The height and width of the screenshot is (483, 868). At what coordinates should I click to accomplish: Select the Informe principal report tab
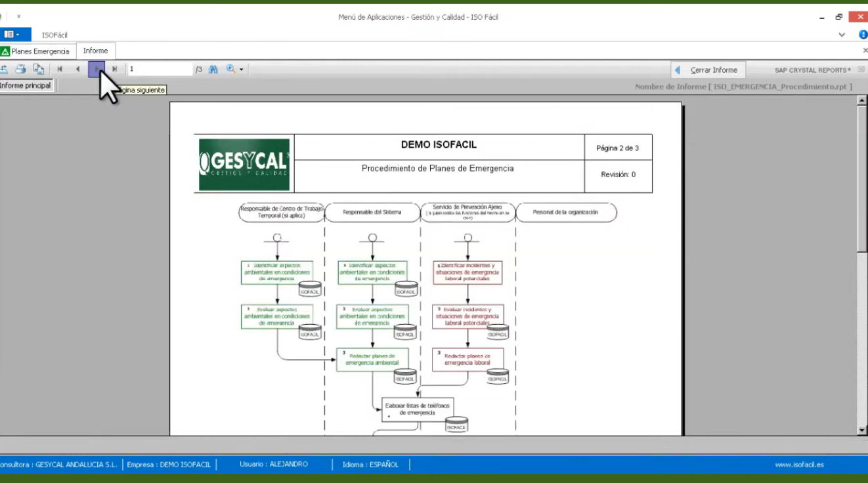tap(26, 85)
